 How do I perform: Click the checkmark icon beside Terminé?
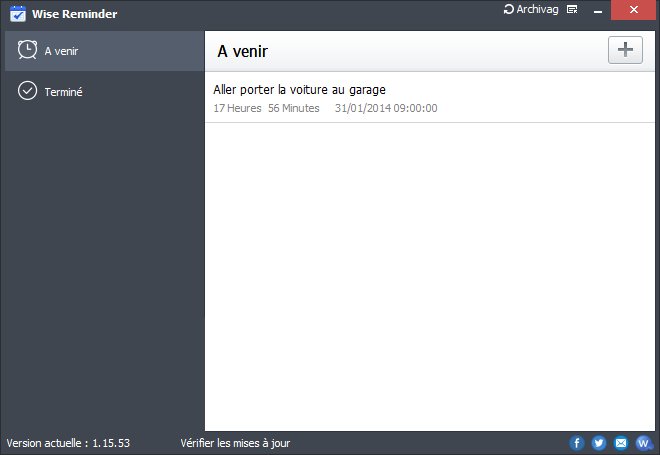(28, 91)
